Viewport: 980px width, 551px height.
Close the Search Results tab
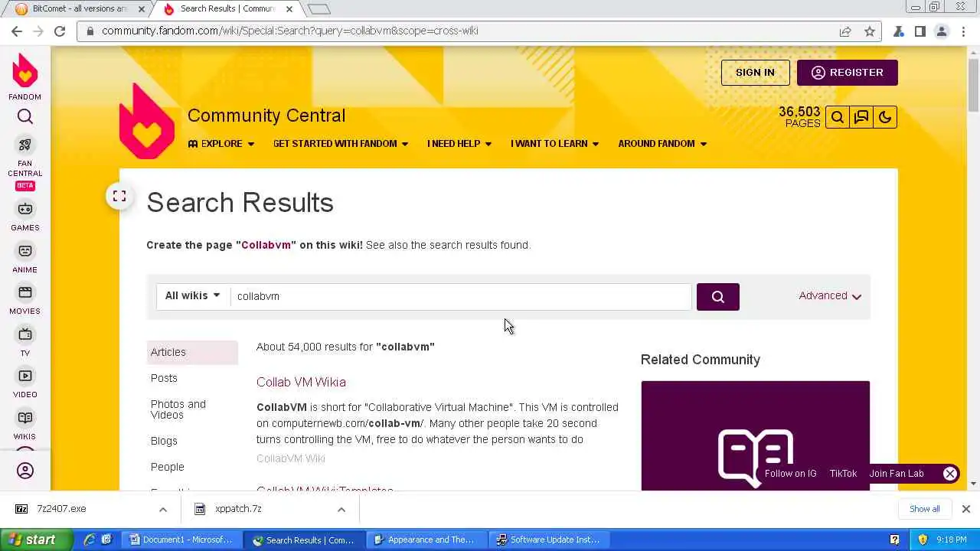pos(289,9)
